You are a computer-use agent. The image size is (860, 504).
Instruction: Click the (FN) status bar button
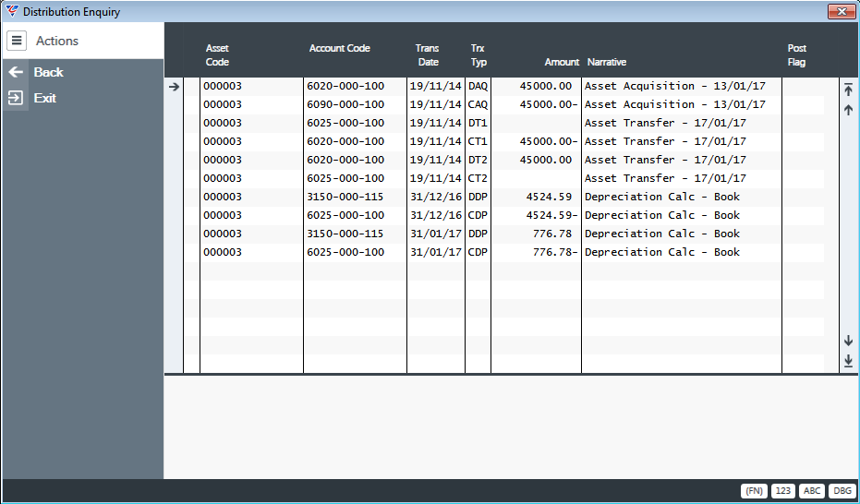[754, 491]
